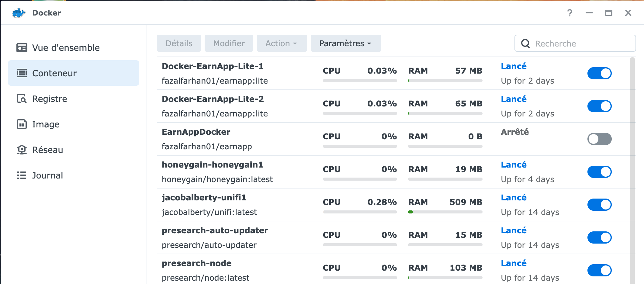Turn off Docker-EarnApp-Lite-1 container toggle

pos(599,73)
